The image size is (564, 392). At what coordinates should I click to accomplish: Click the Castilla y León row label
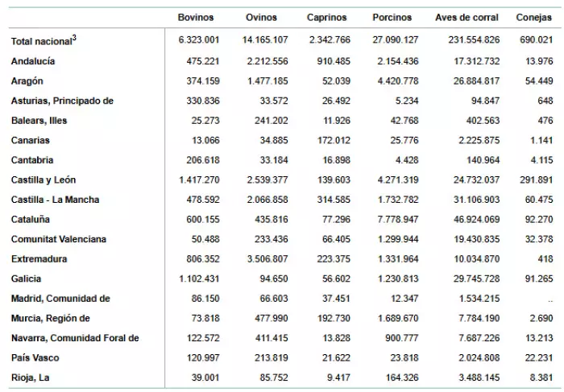pos(44,179)
